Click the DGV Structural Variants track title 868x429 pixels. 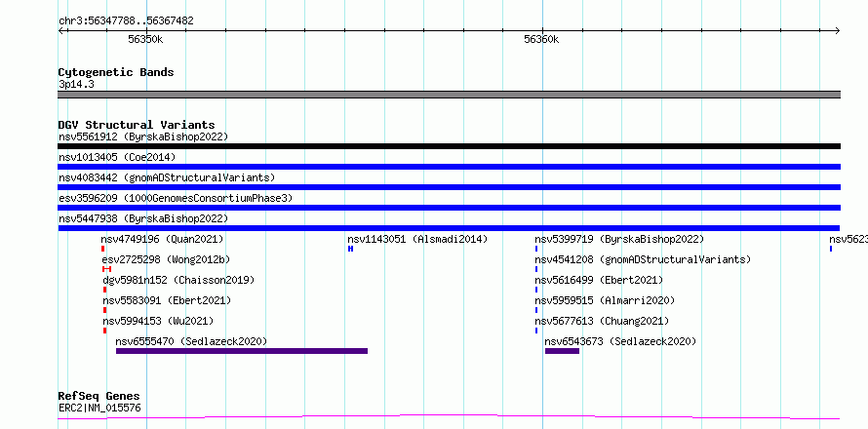coord(137,125)
